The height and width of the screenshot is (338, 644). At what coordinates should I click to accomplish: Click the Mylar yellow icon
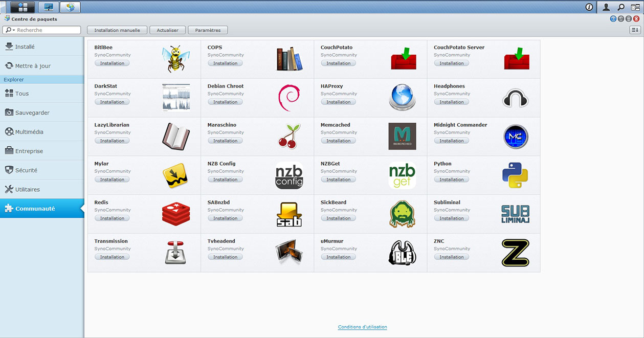pos(175,176)
